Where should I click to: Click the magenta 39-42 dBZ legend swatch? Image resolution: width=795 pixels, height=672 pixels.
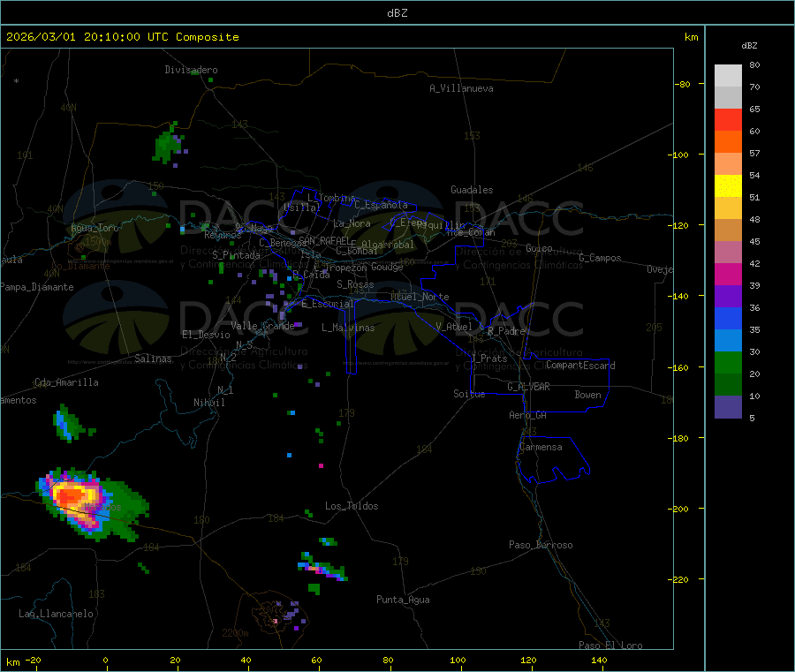tap(728, 274)
